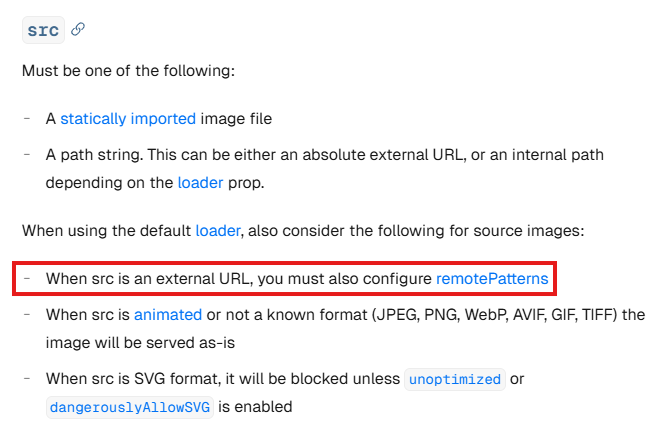Image resolution: width=671 pixels, height=433 pixels.
Task: Click "image will be served as-is" text
Action: 136,343
